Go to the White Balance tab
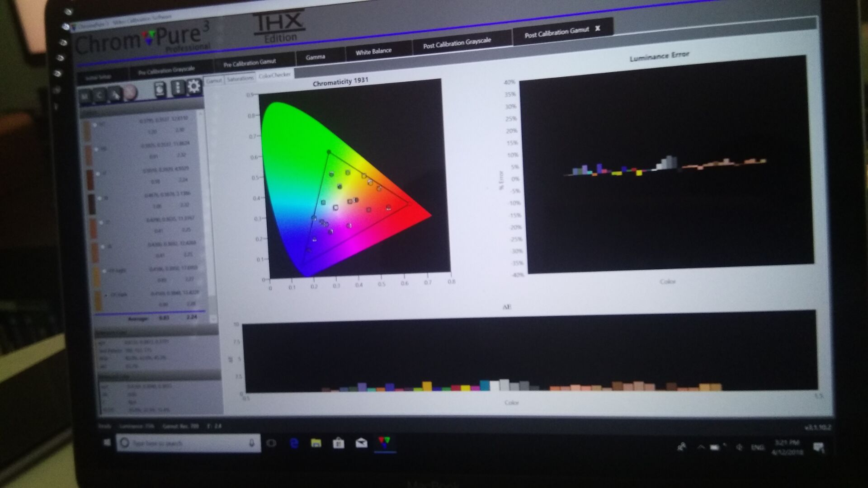 point(373,52)
